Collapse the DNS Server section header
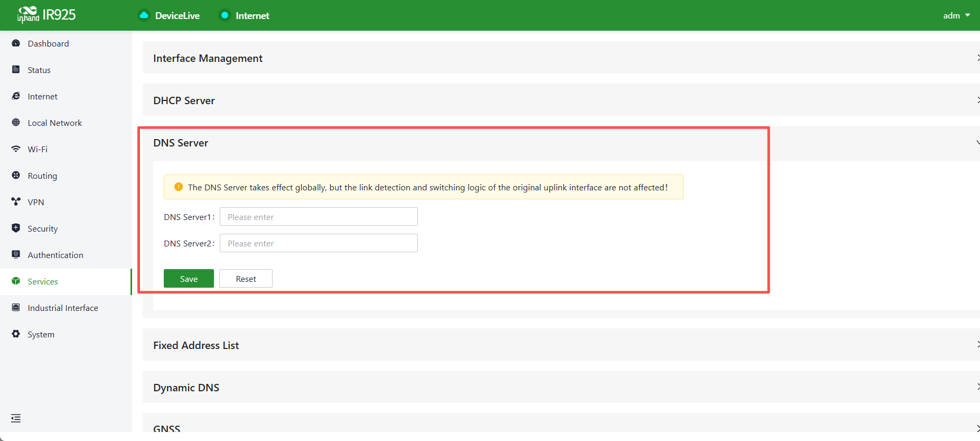The height and width of the screenshot is (441, 980). [561, 143]
